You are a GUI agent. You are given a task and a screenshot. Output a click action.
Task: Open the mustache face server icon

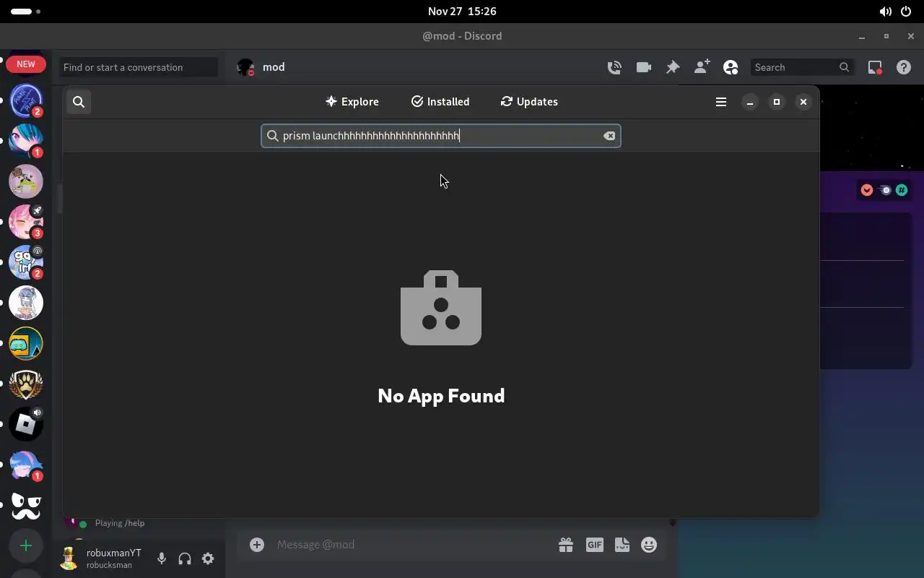pyautogui.click(x=26, y=505)
